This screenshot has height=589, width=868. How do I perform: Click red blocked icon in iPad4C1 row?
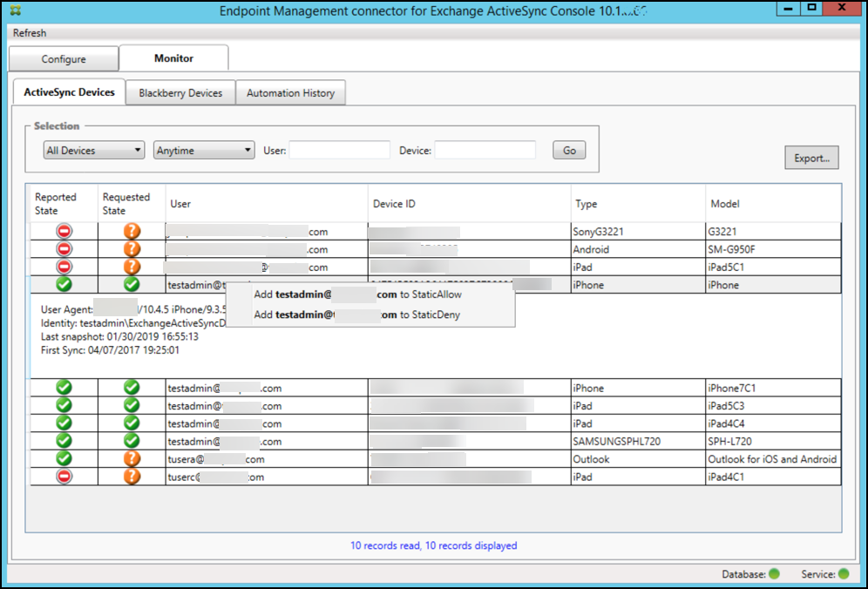pyautogui.click(x=64, y=477)
